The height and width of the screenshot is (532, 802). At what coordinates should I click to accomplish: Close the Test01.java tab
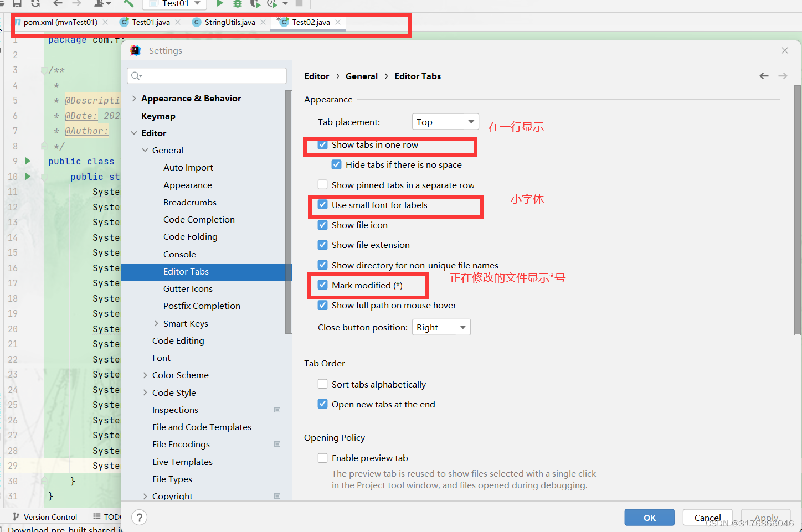tap(178, 22)
